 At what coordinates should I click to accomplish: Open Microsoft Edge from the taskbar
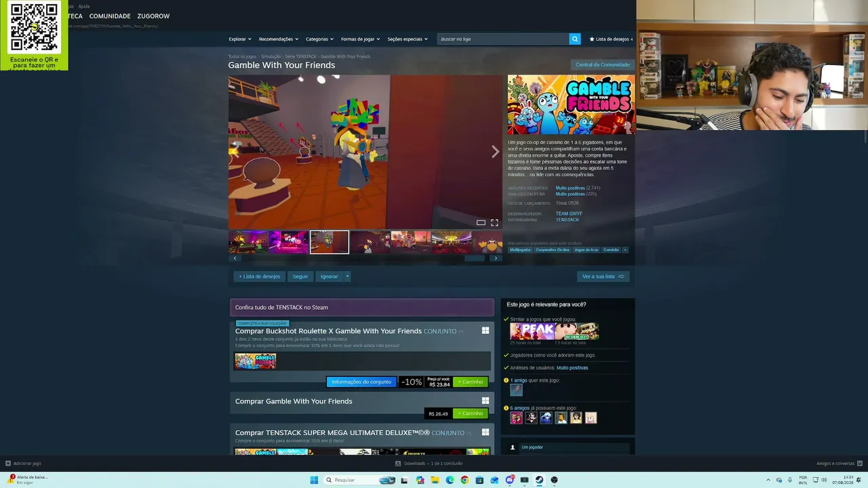click(450, 480)
